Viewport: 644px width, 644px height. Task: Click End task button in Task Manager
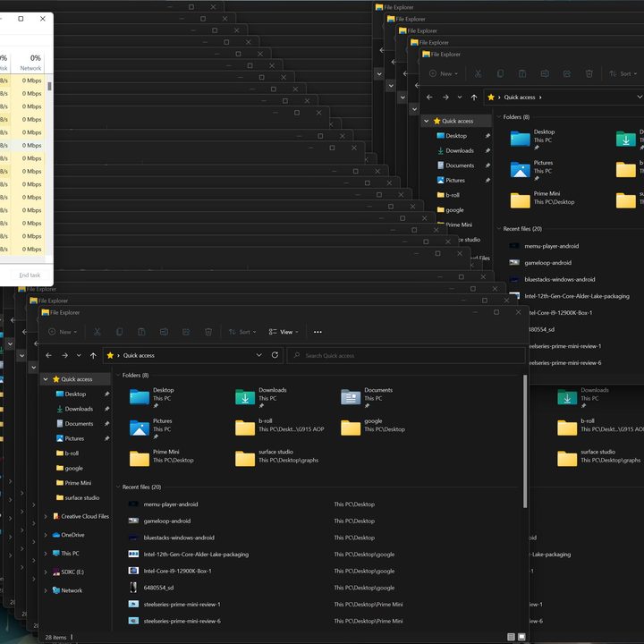tap(30, 275)
